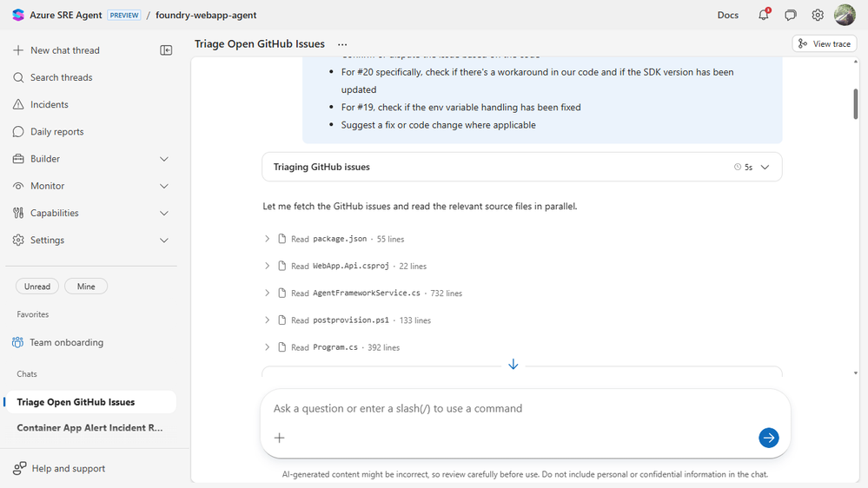Expand the Builder menu chevron
The height and width of the screenshot is (488, 868).
point(164,159)
